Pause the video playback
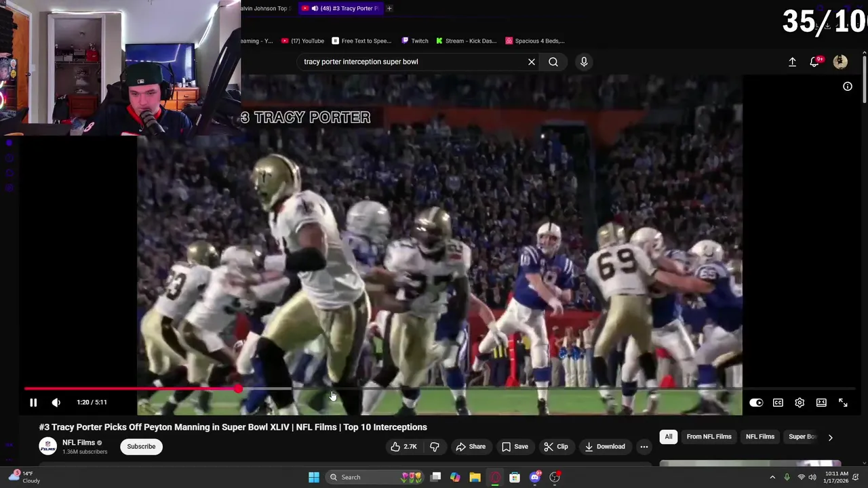868x488 pixels. 33,403
